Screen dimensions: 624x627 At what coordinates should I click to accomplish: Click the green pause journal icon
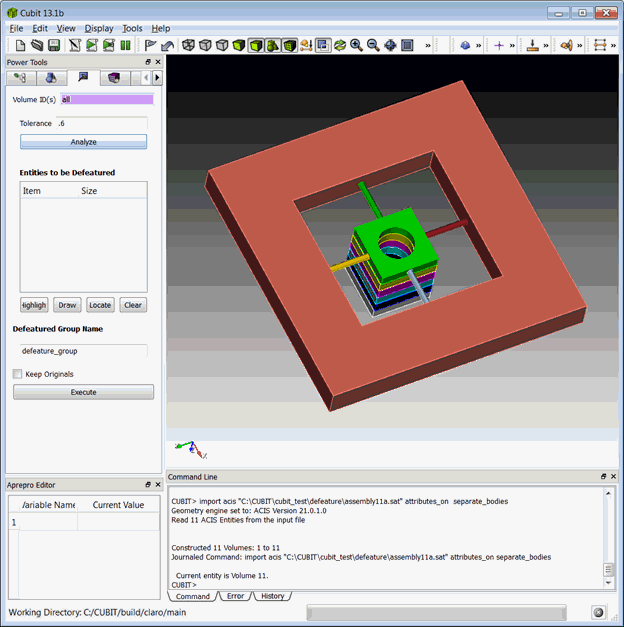(x=125, y=45)
